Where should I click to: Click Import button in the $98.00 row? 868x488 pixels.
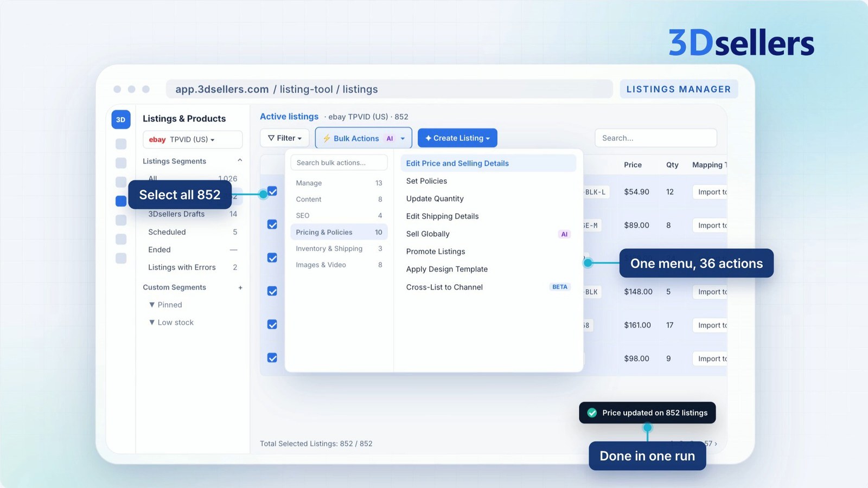click(x=710, y=359)
